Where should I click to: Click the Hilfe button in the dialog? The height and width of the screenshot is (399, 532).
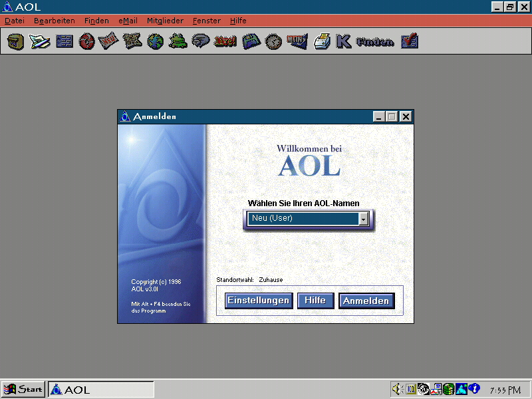[316, 300]
